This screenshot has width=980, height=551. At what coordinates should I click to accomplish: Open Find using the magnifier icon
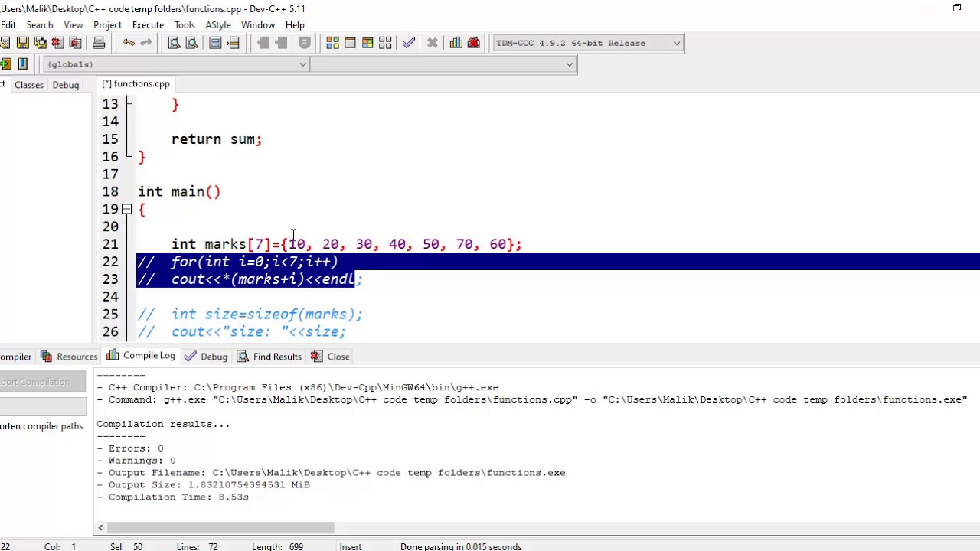pos(175,43)
